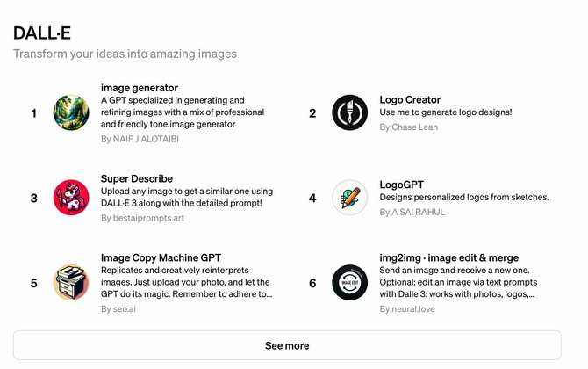Expand the list with See more

(287, 345)
